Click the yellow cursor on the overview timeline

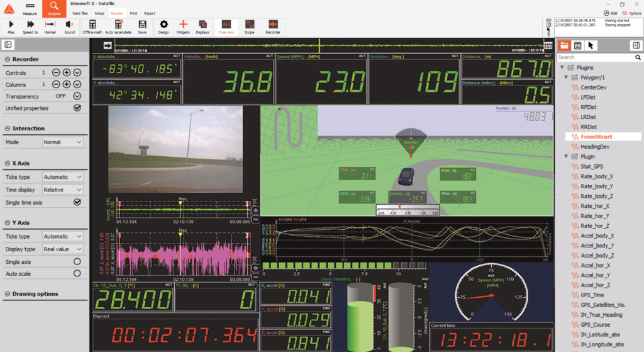click(319, 45)
